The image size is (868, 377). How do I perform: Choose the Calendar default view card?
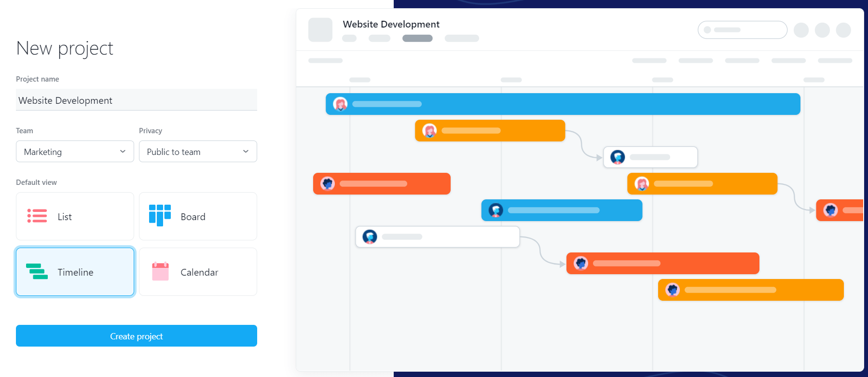pos(198,272)
